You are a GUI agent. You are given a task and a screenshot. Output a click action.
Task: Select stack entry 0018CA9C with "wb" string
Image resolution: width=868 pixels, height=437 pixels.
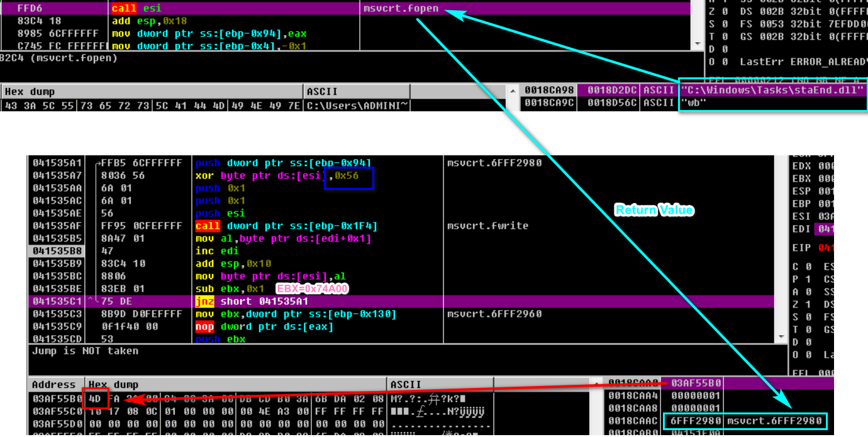[x=694, y=102]
